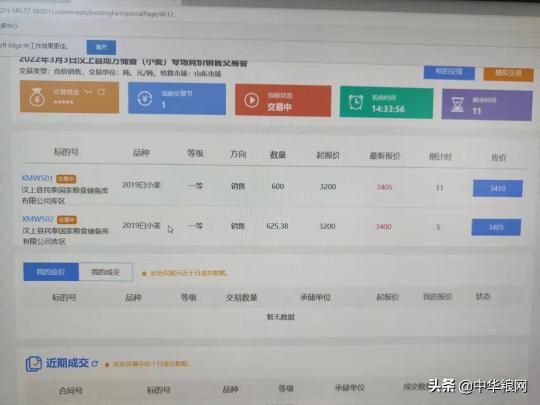
Task: Click refresh icon next to 近期成交
Action: [x=95, y=363]
